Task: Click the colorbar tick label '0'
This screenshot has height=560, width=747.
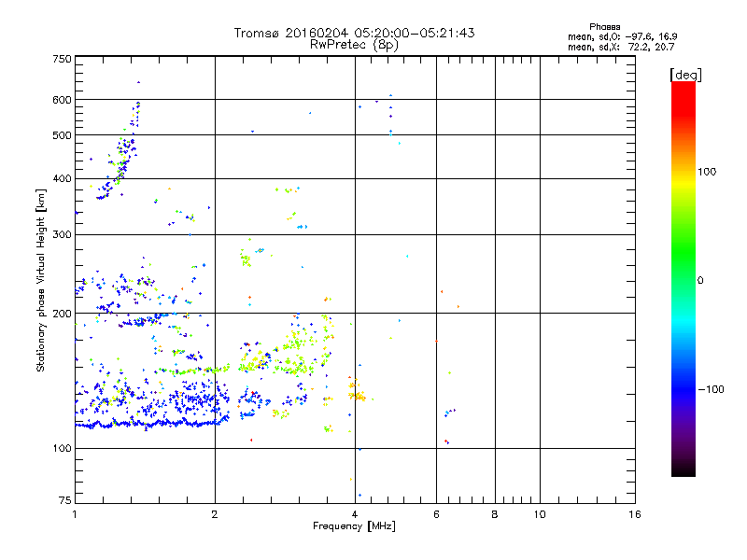Action: [699, 281]
